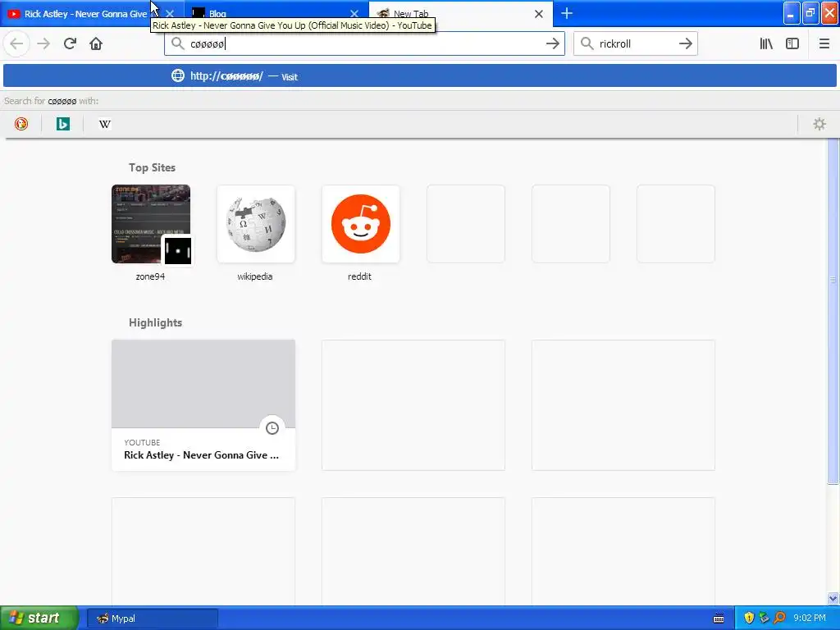Click the rickroll search field
Screen dimensions: 840x630
635,43
